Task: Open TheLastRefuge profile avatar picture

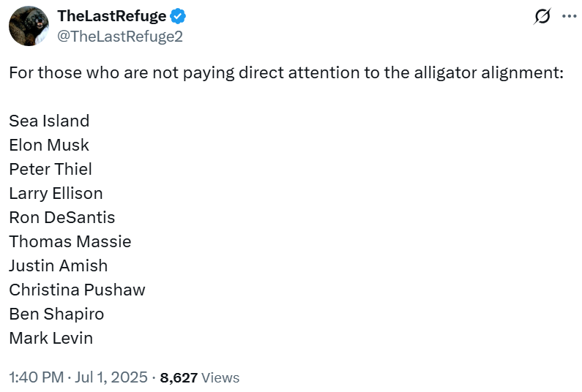Action: pos(29,27)
